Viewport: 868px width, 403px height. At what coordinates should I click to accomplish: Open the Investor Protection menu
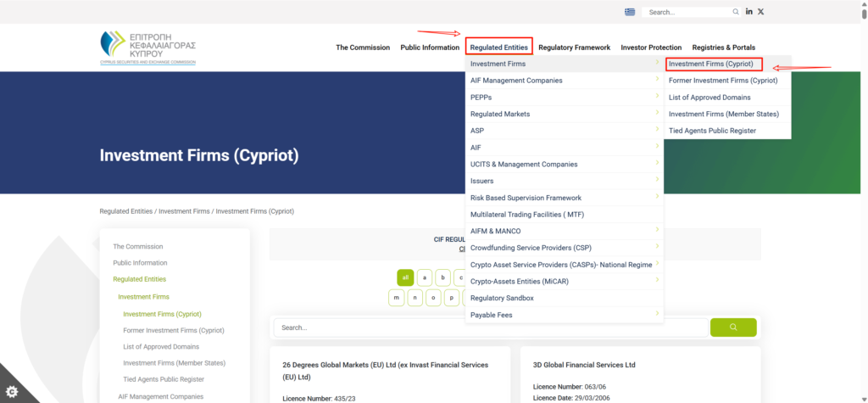(651, 48)
